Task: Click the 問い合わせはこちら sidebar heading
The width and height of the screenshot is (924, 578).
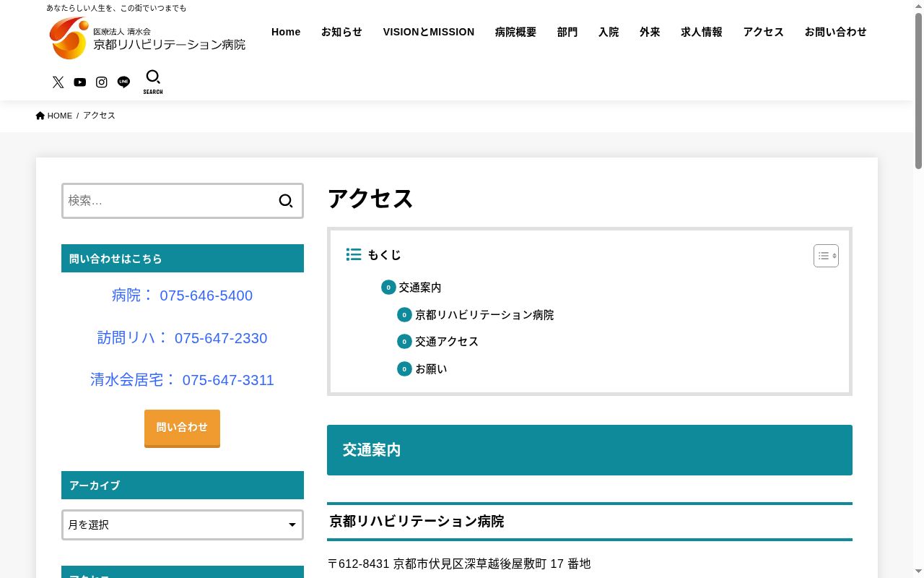Action: [x=183, y=259]
